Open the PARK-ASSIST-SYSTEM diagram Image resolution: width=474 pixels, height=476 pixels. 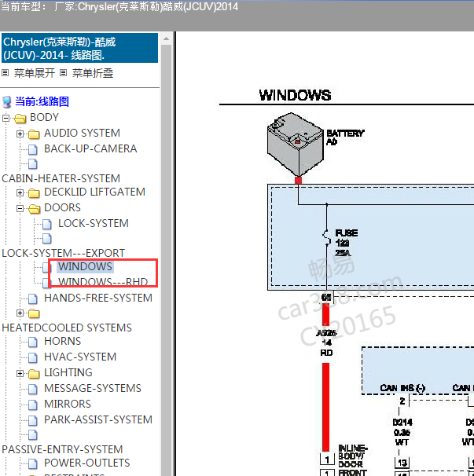coord(98,420)
